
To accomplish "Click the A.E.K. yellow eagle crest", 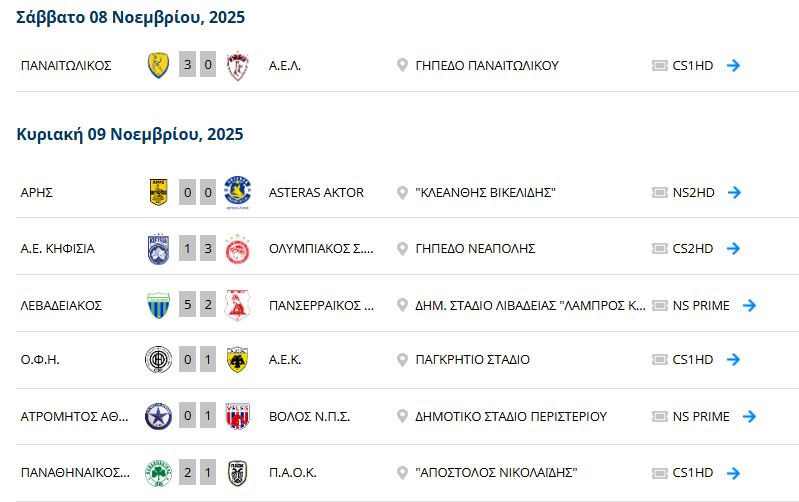I will click(x=237, y=360).
